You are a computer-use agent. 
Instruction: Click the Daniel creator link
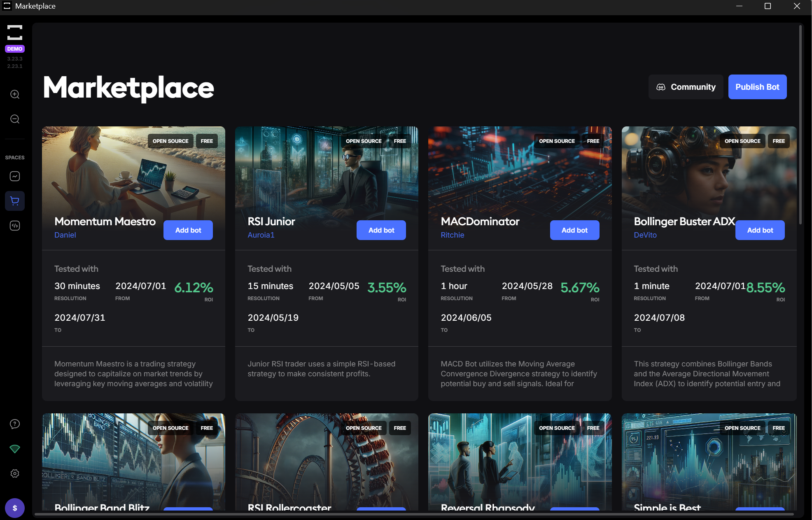point(65,235)
